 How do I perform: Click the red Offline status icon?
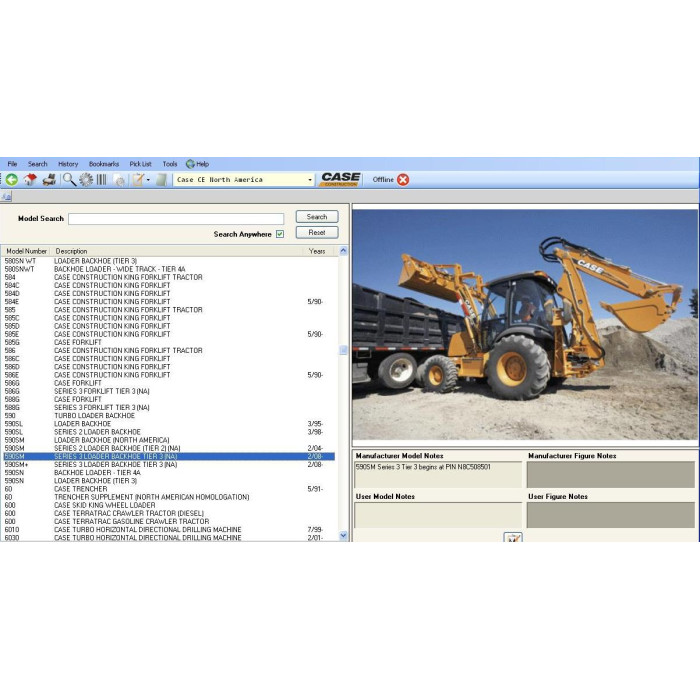pos(403,179)
